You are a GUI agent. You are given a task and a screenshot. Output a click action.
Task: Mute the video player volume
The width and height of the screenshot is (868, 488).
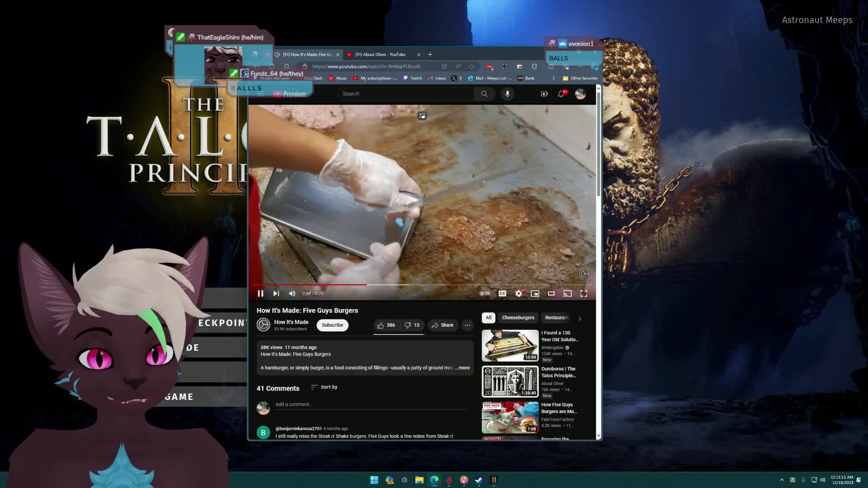[292, 293]
